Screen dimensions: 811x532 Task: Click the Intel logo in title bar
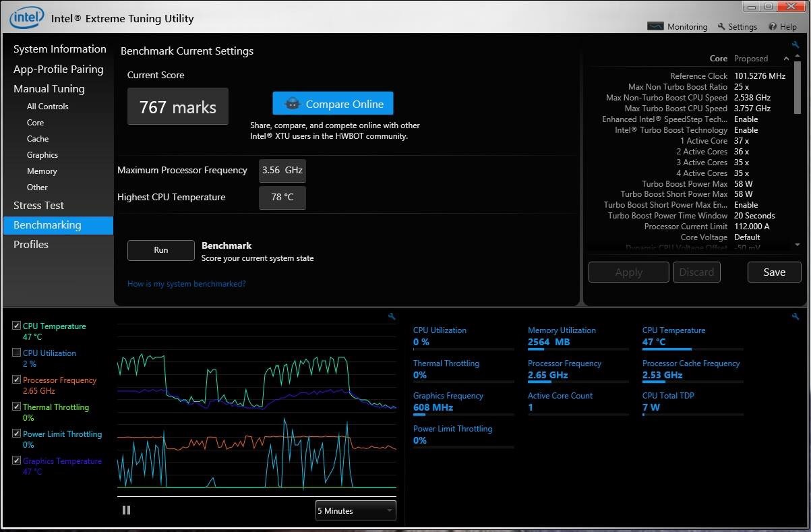[27, 18]
